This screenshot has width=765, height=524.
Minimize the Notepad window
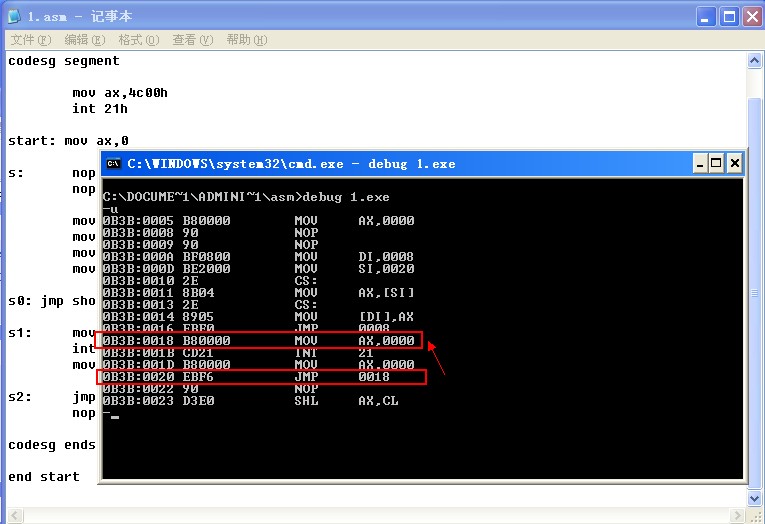click(x=705, y=16)
